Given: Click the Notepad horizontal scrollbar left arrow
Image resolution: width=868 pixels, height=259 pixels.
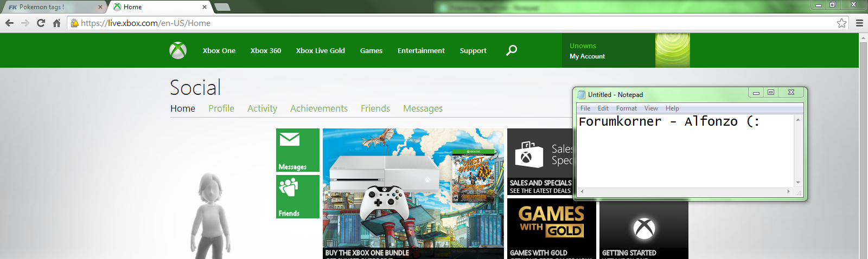Looking at the screenshot, I should point(582,191).
